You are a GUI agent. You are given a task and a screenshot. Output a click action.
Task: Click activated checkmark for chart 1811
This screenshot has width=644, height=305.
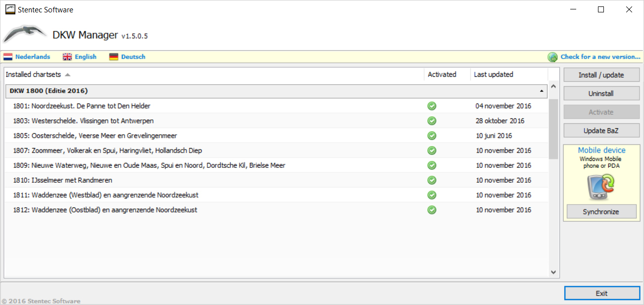pyautogui.click(x=432, y=195)
